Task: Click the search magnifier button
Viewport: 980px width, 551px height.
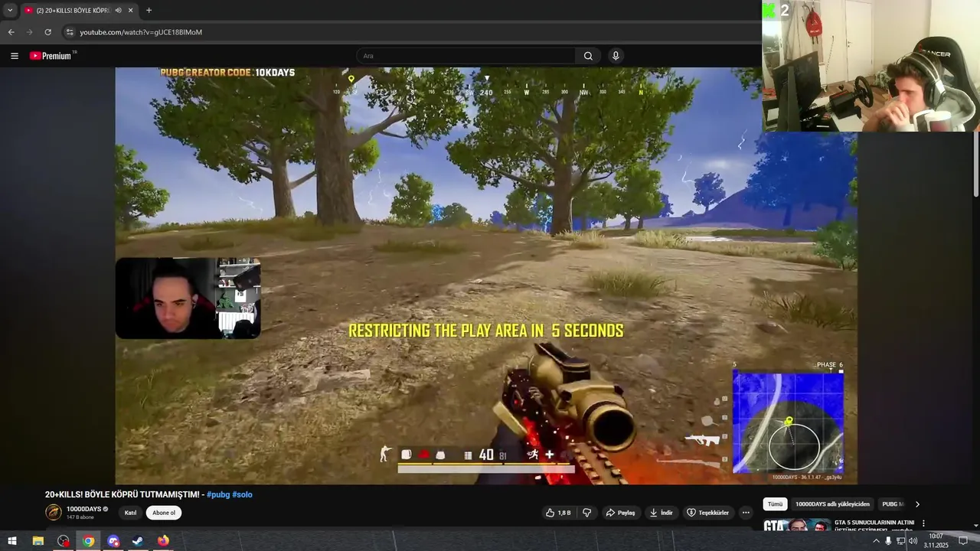Action: (588, 56)
